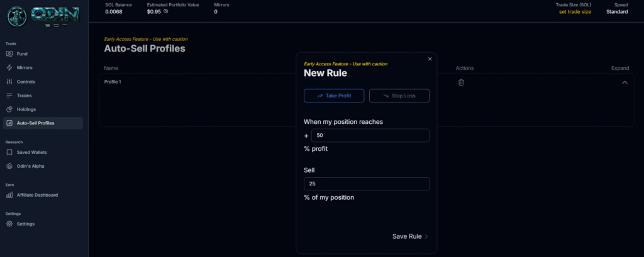
Task: Click the set trade size link
Action: click(x=575, y=12)
